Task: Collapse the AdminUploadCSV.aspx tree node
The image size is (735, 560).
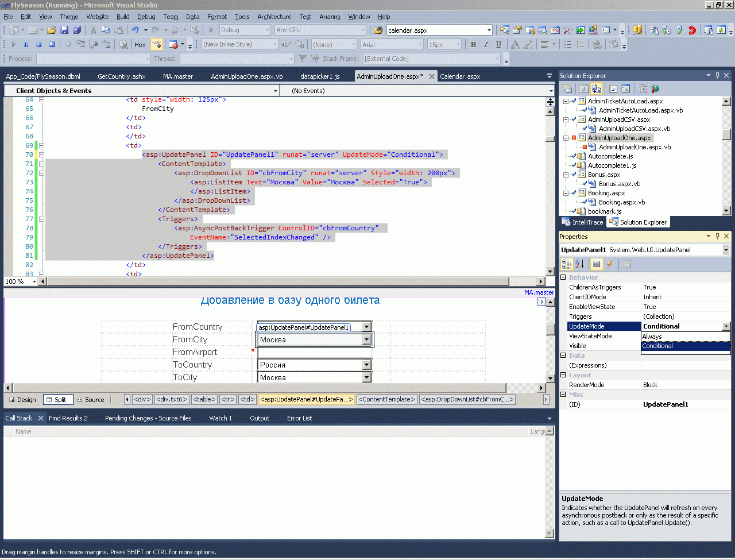Action: [x=566, y=119]
